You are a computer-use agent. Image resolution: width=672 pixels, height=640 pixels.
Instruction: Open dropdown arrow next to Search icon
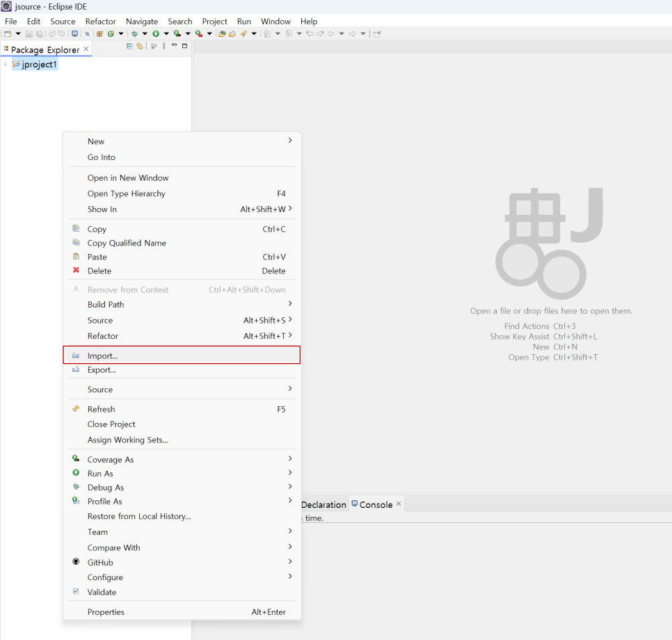(254, 34)
